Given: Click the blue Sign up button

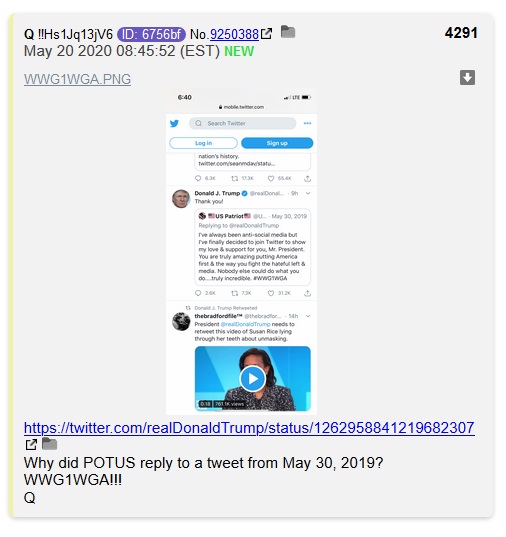Looking at the screenshot, I should 277,143.
